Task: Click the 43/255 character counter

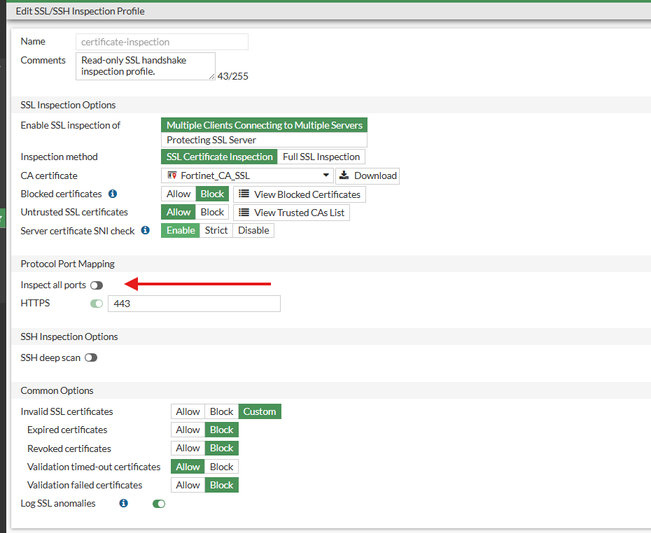Action: click(x=233, y=76)
